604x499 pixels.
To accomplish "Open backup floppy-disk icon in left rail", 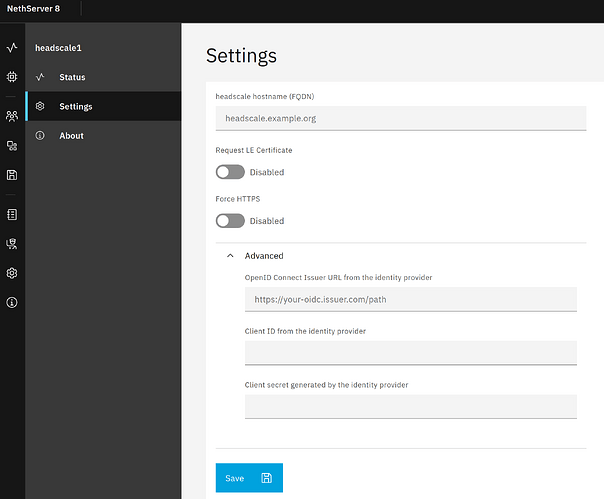I will [x=12, y=175].
